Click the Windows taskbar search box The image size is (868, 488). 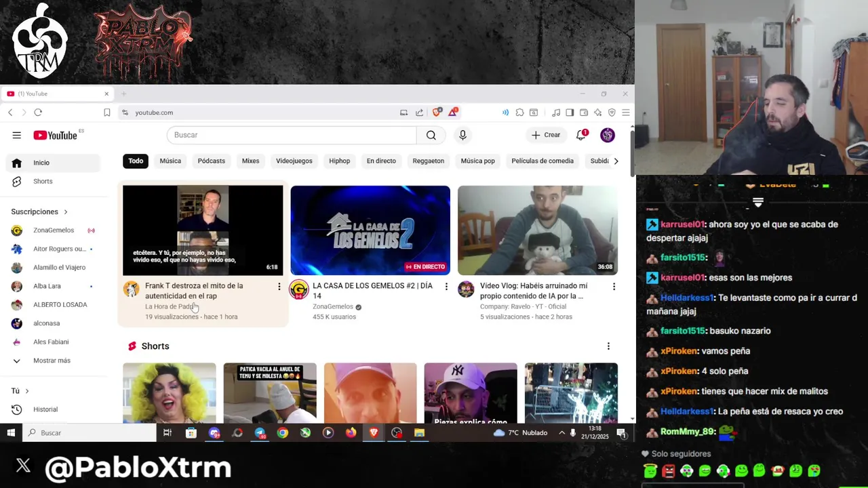point(90,432)
